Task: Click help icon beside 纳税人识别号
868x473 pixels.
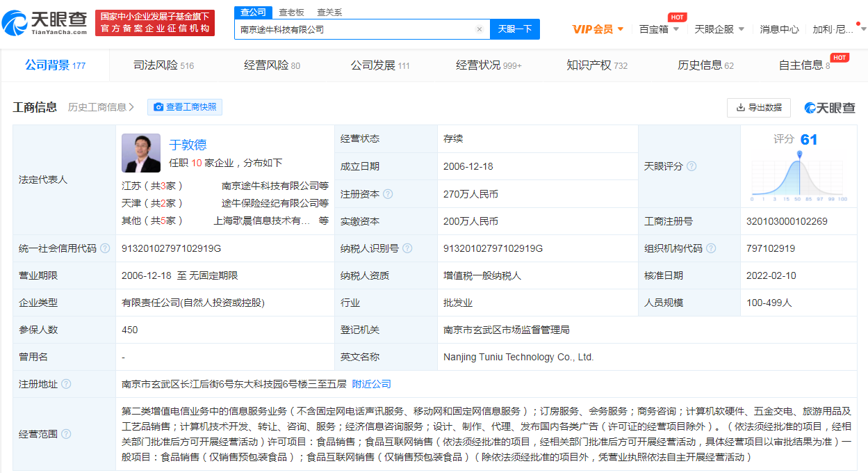Action: click(x=407, y=248)
